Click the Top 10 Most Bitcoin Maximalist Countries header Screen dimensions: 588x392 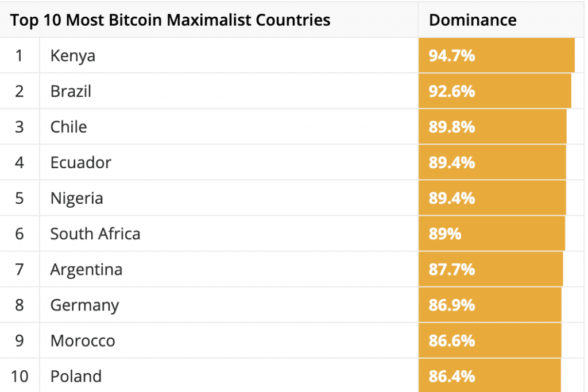click(171, 20)
